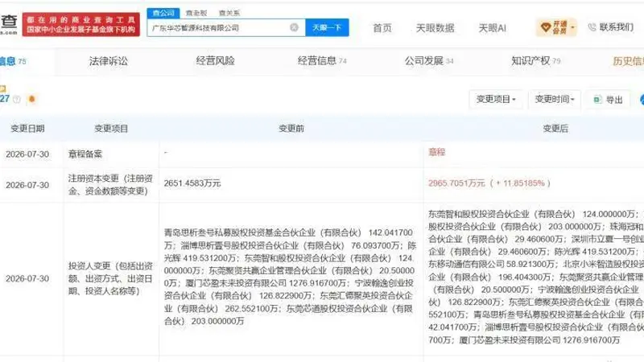Viewport: 644px width, 362px height.
Task: Open the 天眼数据 menu
Action: [x=435, y=28]
